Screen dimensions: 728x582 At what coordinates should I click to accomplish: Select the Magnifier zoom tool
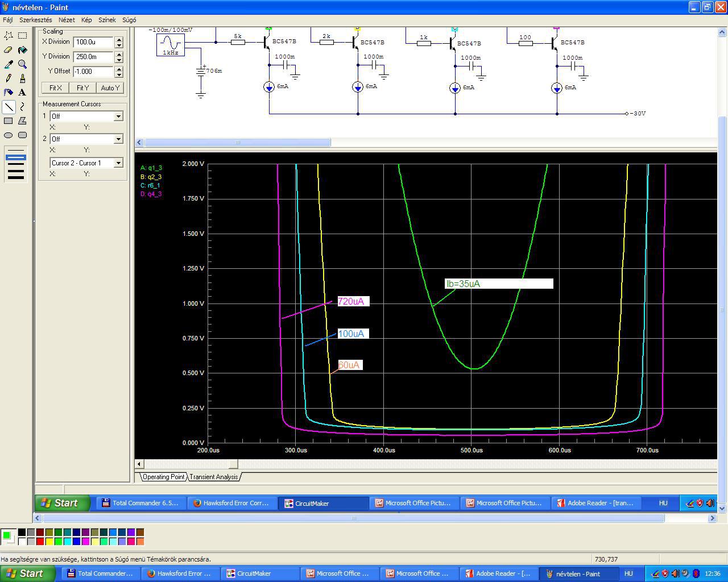coord(22,64)
